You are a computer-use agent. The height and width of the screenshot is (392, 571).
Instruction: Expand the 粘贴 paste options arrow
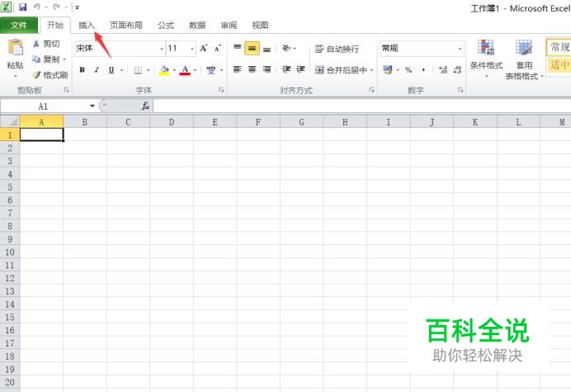[x=16, y=76]
